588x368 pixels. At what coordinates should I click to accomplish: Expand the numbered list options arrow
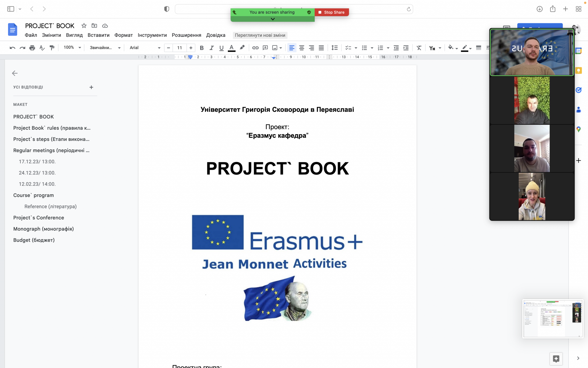(x=388, y=48)
